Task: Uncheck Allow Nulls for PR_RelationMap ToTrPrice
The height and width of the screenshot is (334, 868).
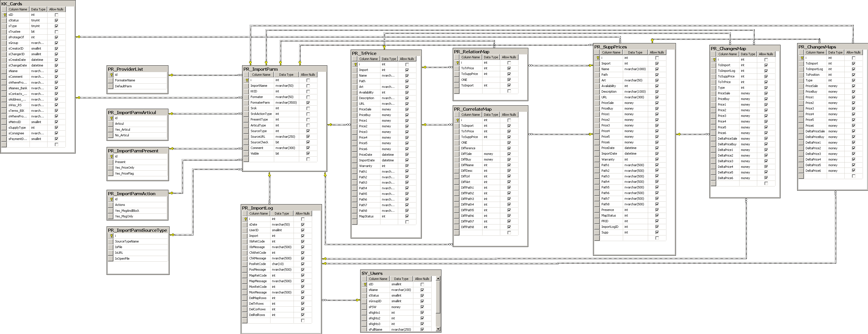Action: pyautogui.click(x=509, y=68)
